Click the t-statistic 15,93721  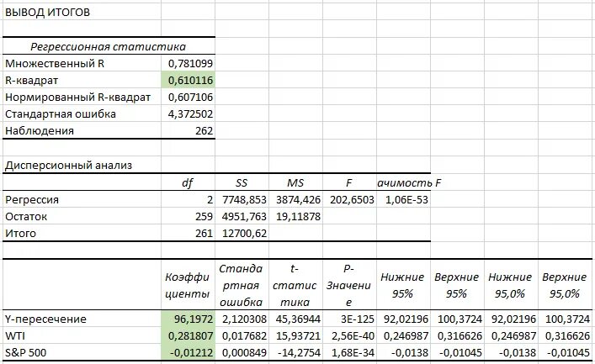(298, 335)
